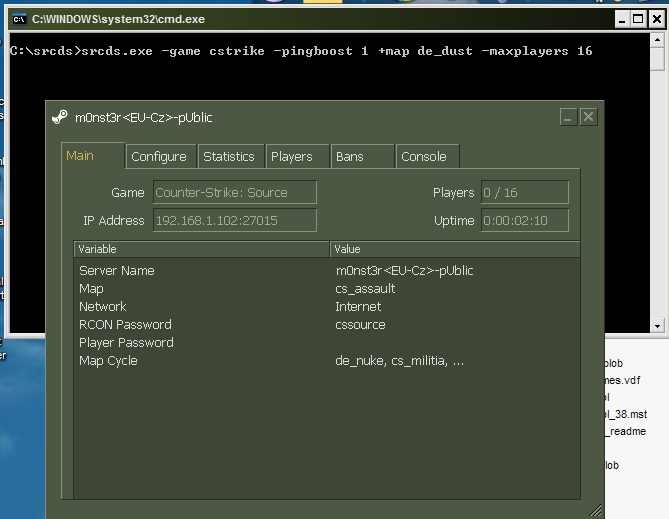Image resolution: width=669 pixels, height=519 pixels.
Task: Open the Statistics tab
Action: point(229,156)
